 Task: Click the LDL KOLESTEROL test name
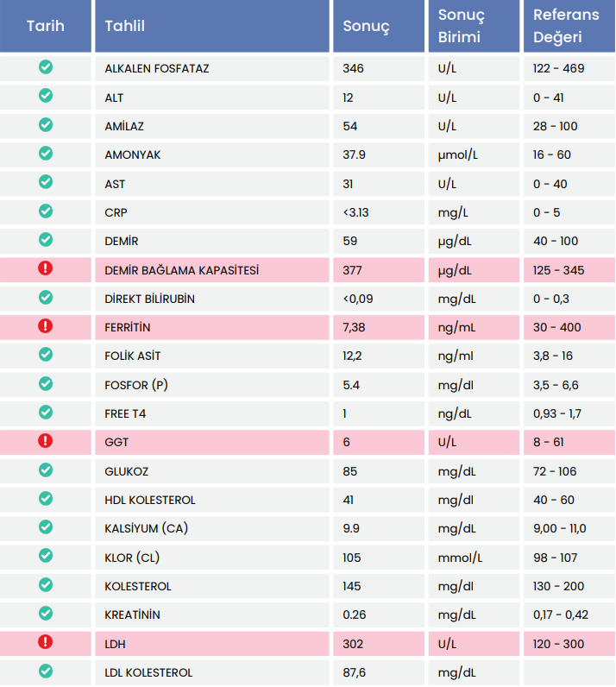click(x=148, y=673)
